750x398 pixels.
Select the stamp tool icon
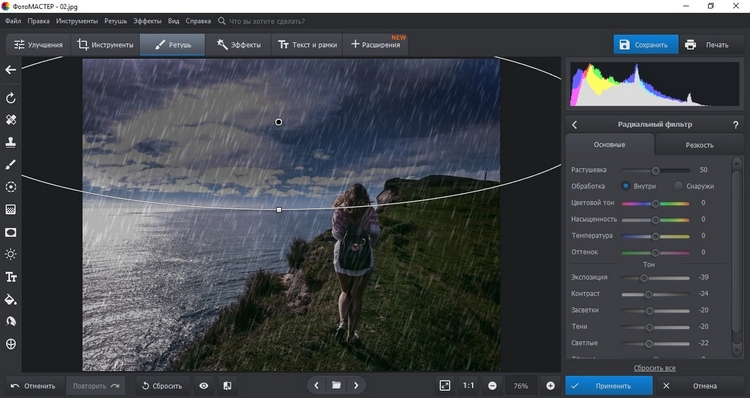pyautogui.click(x=11, y=142)
